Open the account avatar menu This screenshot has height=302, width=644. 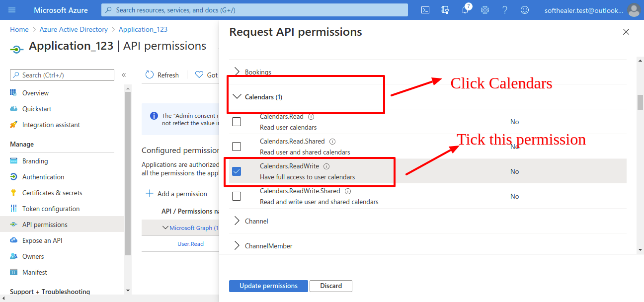(x=634, y=10)
